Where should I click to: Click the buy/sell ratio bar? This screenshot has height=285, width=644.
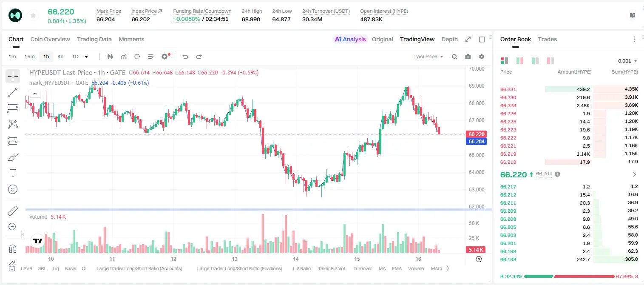click(x=569, y=276)
